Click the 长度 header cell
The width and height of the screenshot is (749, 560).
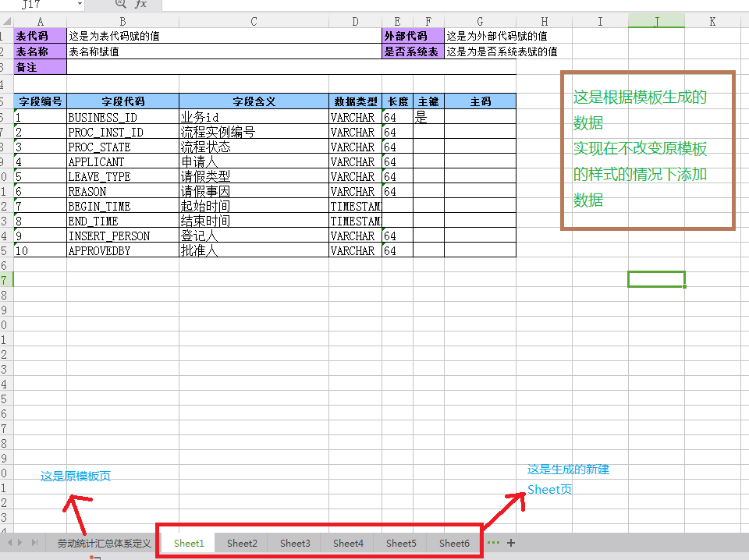(397, 101)
